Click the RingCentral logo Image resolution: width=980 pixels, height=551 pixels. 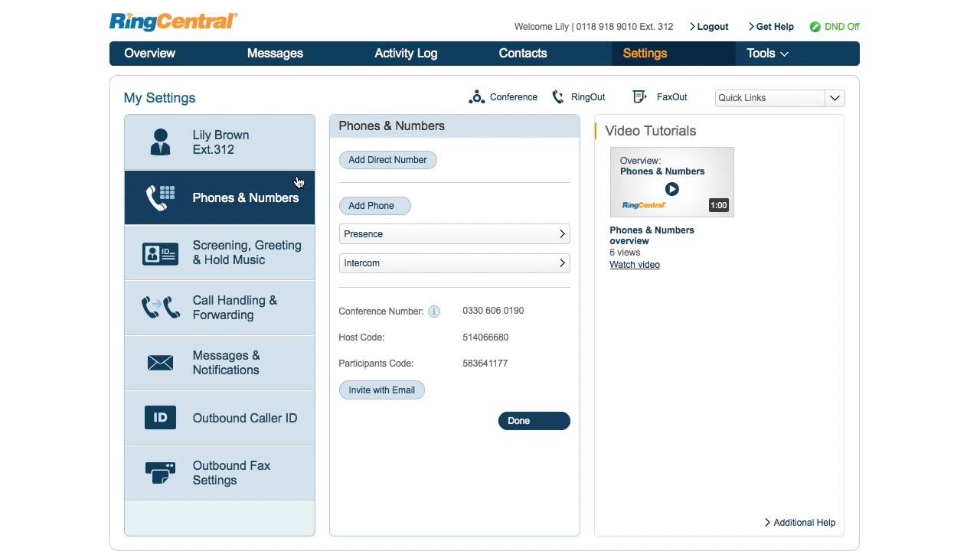click(174, 21)
